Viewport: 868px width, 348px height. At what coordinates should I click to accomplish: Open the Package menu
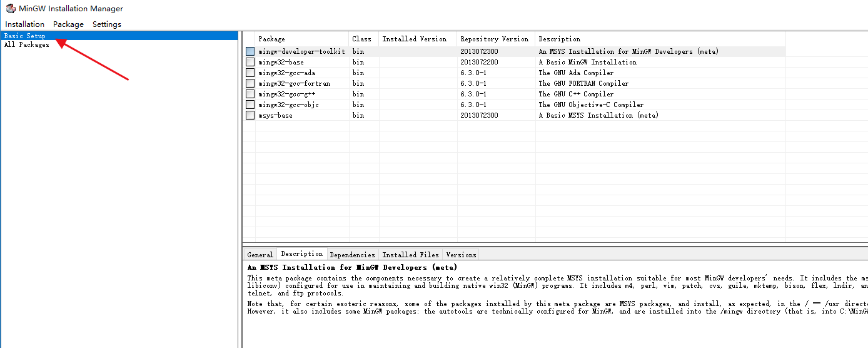click(x=68, y=24)
